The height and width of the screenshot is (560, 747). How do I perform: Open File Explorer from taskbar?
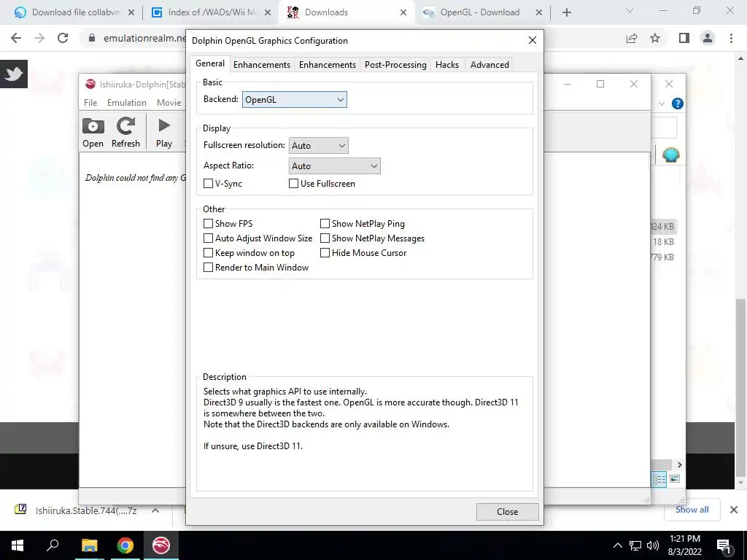point(89,545)
